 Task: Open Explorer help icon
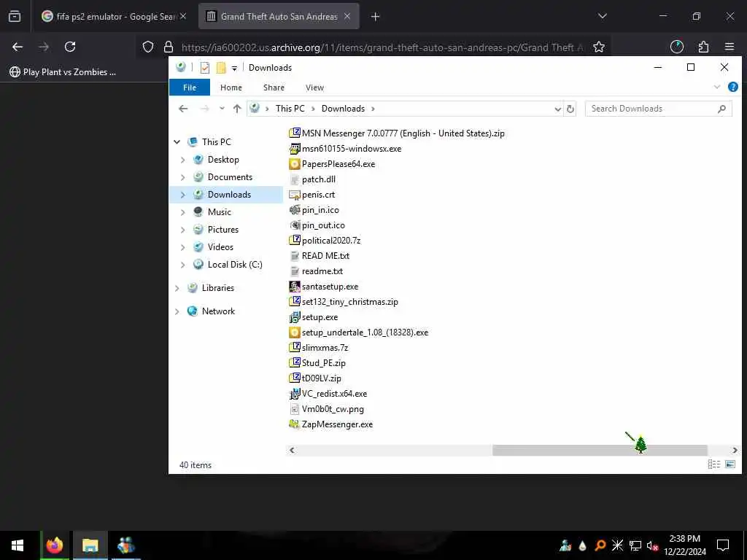pyautogui.click(x=732, y=87)
